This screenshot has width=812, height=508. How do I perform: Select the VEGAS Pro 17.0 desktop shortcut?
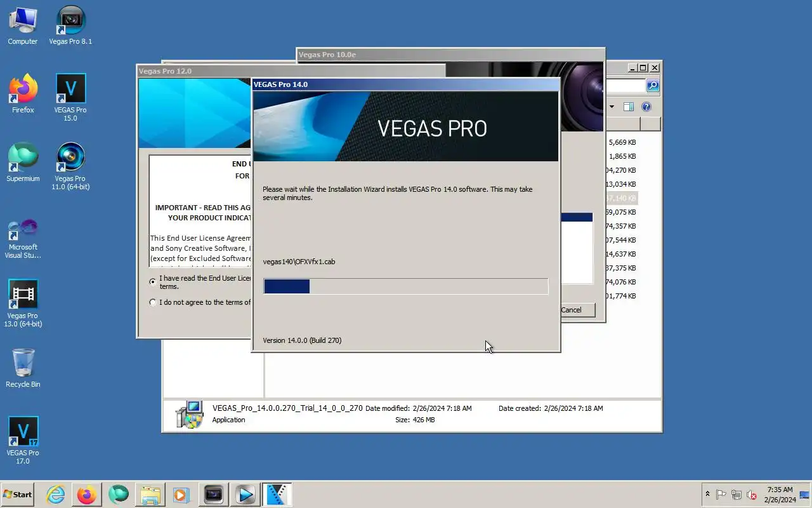pos(23,441)
